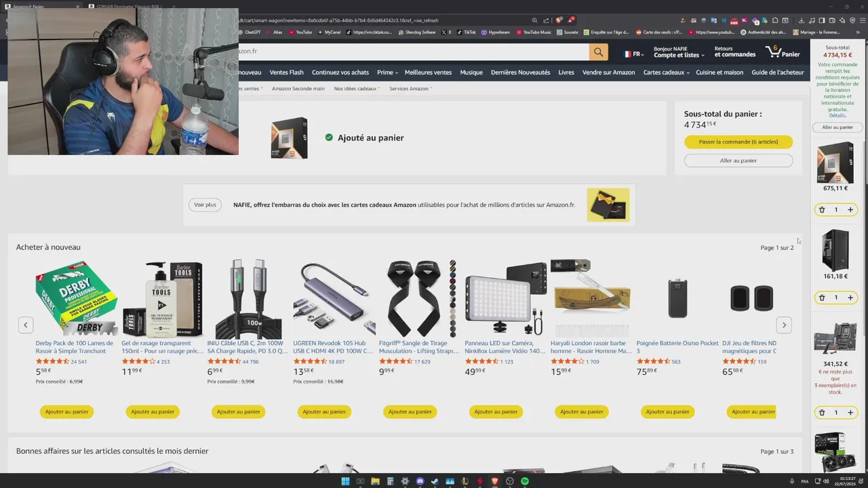Click Aller au panier below Passer la commande
868x488 pixels.
[738, 161]
